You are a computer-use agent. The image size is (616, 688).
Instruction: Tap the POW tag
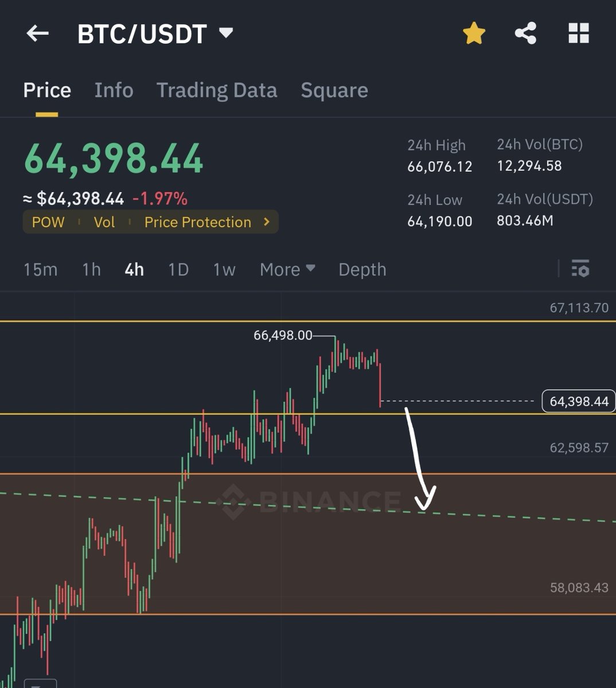click(48, 222)
